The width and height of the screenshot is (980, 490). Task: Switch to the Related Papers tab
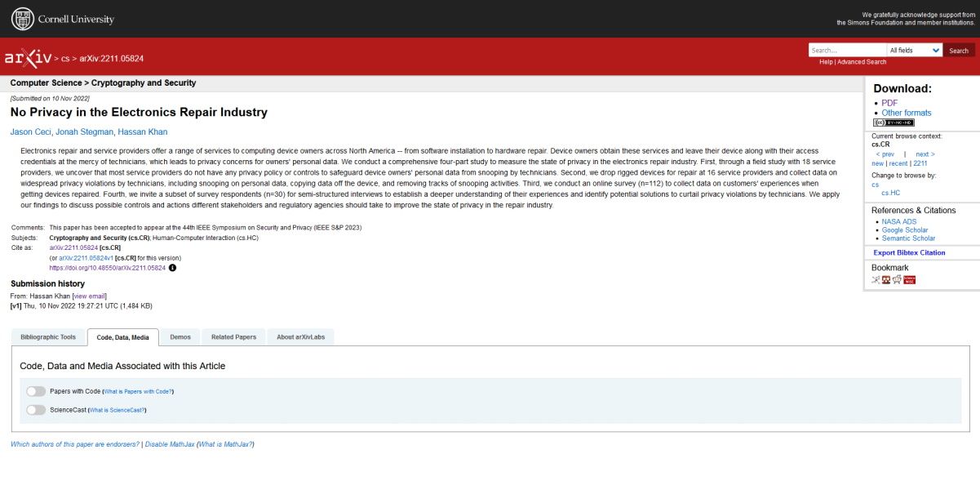(x=233, y=337)
